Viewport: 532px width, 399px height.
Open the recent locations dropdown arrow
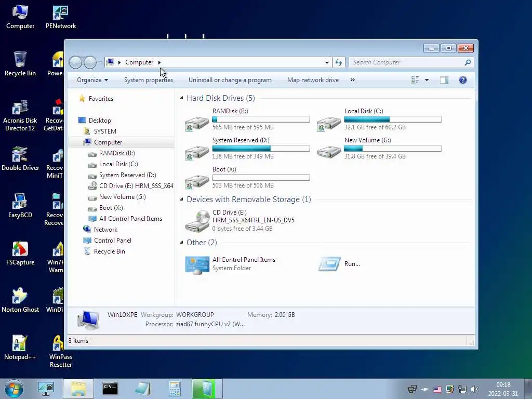pos(100,62)
